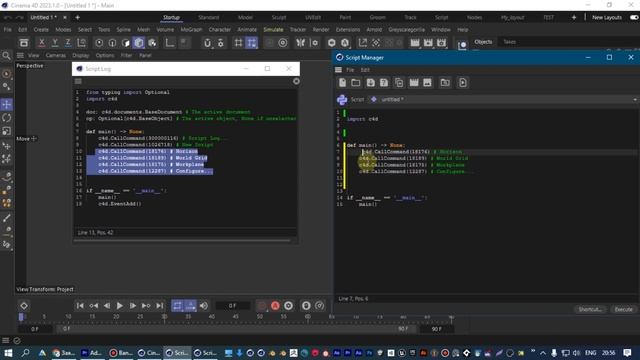Select the Scale tool in left palette

coord(7,131)
